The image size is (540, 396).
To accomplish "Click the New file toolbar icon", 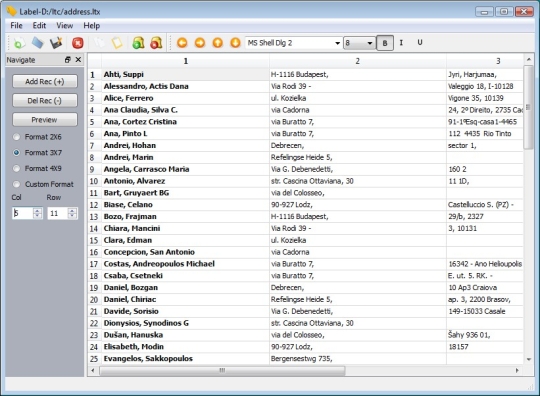I will (x=20, y=43).
